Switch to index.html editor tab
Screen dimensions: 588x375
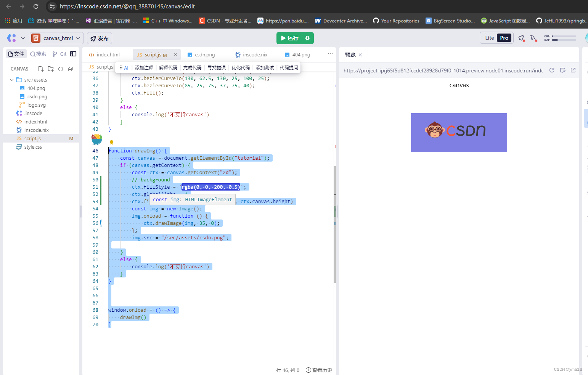[x=104, y=54]
